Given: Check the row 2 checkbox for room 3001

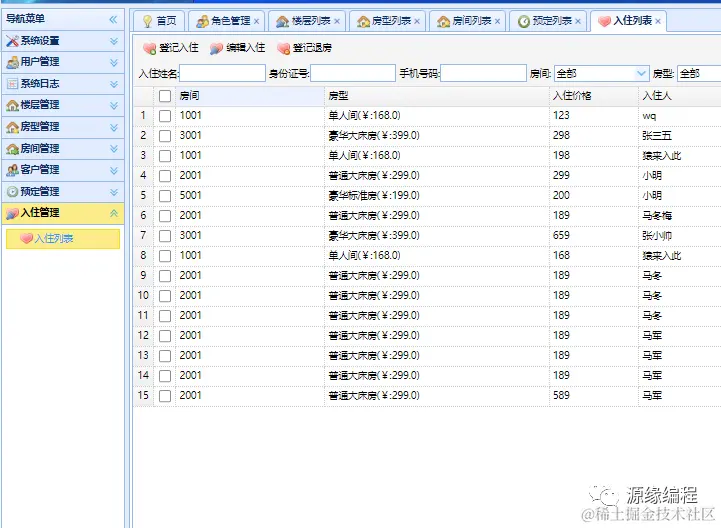Looking at the screenshot, I should [x=165, y=136].
